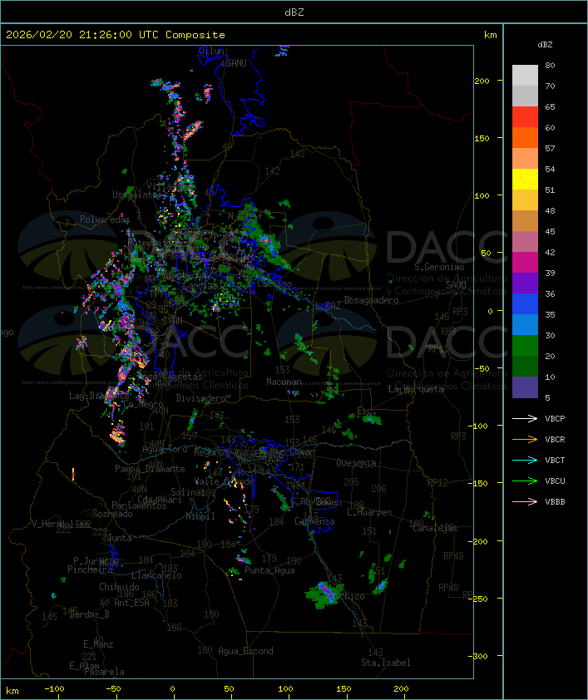Click the E_Manz place label
Screen dimensions: 588x700
point(98,644)
